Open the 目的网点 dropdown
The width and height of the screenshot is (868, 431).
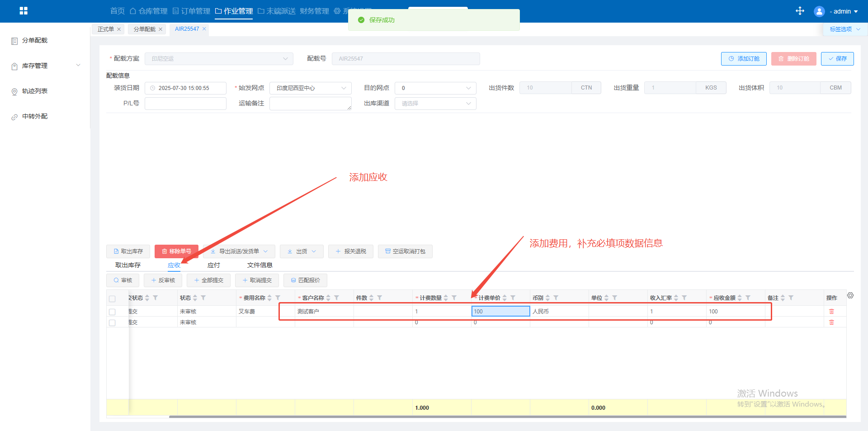435,88
